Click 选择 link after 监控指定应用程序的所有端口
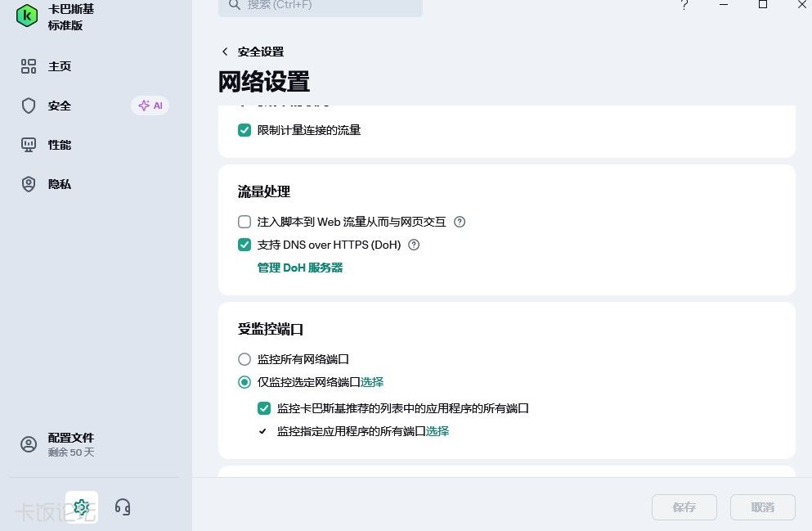The width and height of the screenshot is (812, 531). (437, 431)
